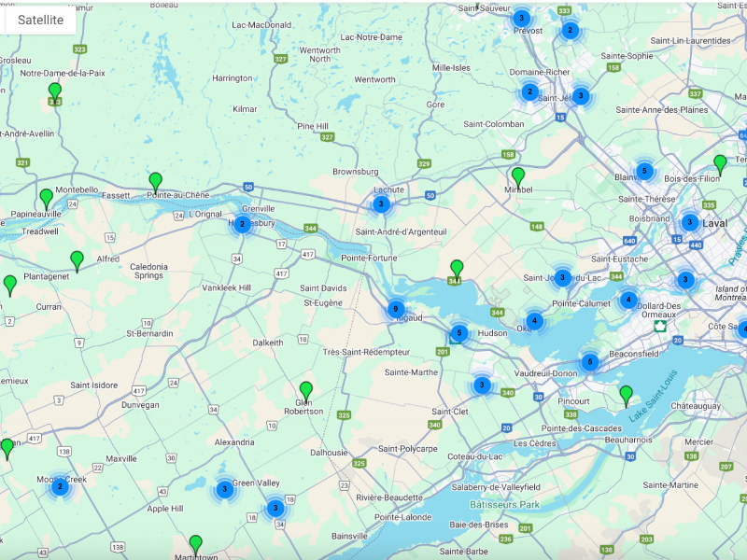This screenshot has height=560, width=747.
Task: Select the green pin near Bois-des-Filion
Action: point(720,163)
